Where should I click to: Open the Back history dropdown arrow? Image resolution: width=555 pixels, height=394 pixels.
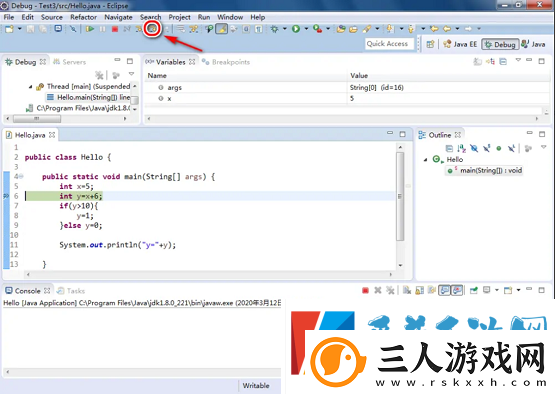[x=457, y=29]
